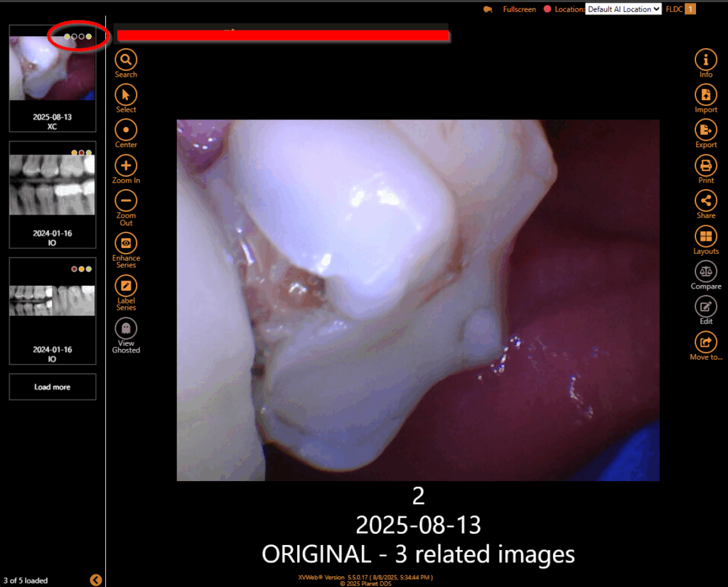Viewport: 728px width, 587px height.
Task: Open the Label Series tool
Action: tap(126, 286)
